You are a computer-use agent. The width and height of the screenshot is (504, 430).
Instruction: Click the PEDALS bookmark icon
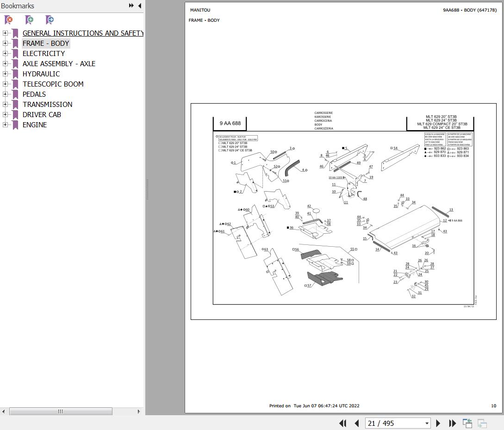tap(15, 94)
